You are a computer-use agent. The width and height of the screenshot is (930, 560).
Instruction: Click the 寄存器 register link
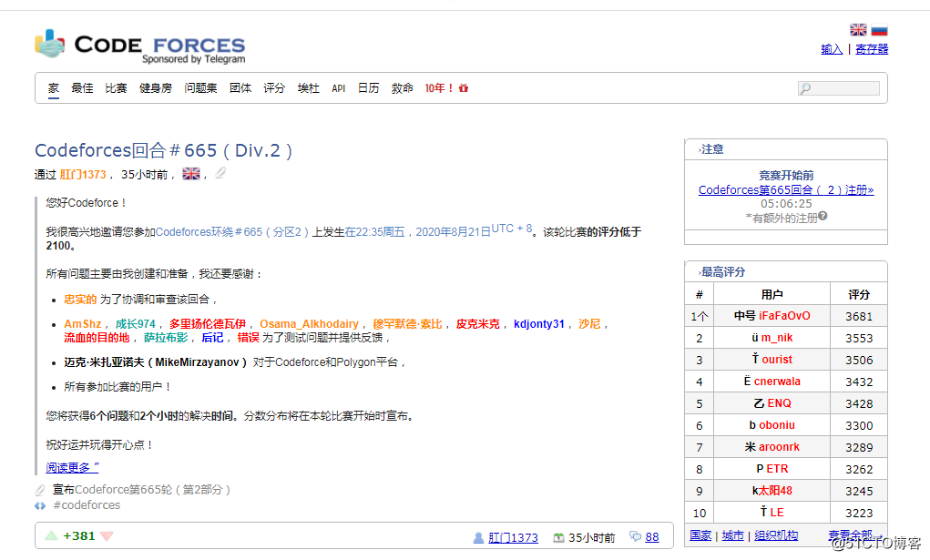[x=872, y=49]
